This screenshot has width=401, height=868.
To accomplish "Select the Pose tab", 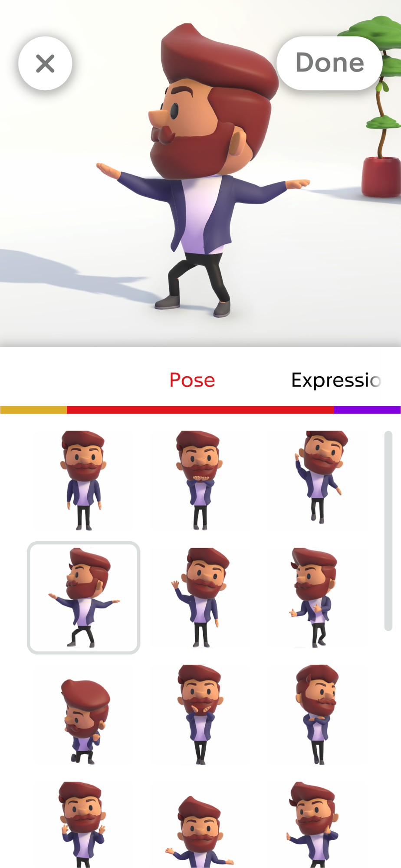I will coord(192,380).
